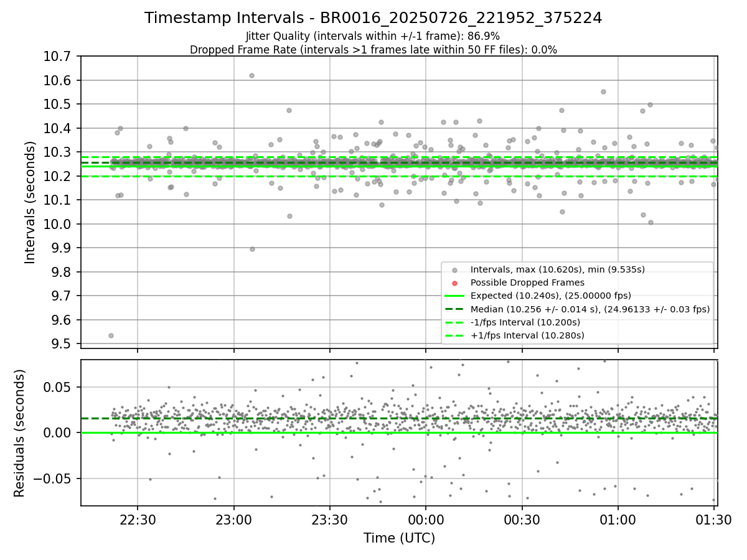Click legend entry 'Possible Dropped Frames'
The height and width of the screenshot is (560, 747).
point(527,282)
